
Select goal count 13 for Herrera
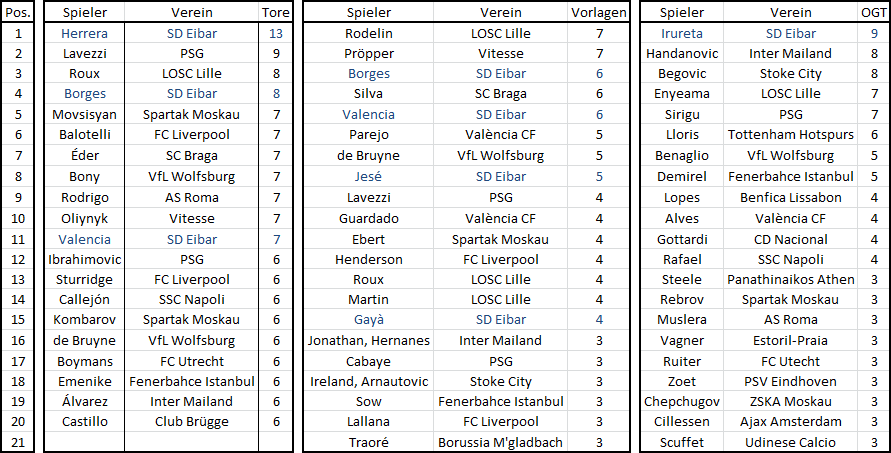coord(276,34)
